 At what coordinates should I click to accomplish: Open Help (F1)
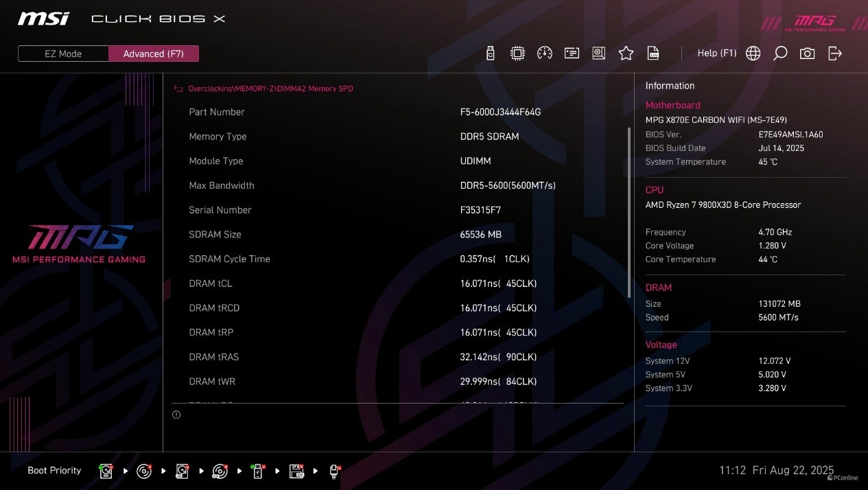pos(716,53)
